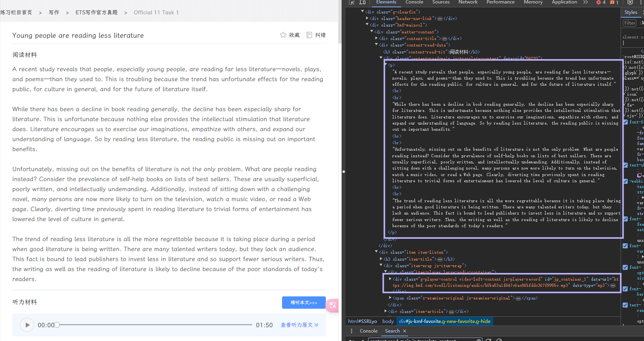Switch to the Console tab in top bar

[414, 2]
